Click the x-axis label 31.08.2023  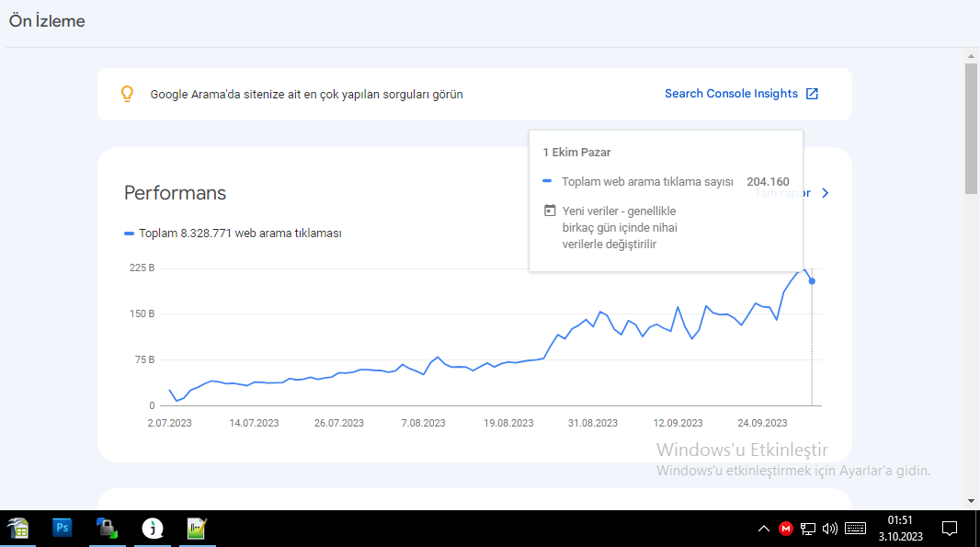pos(592,423)
